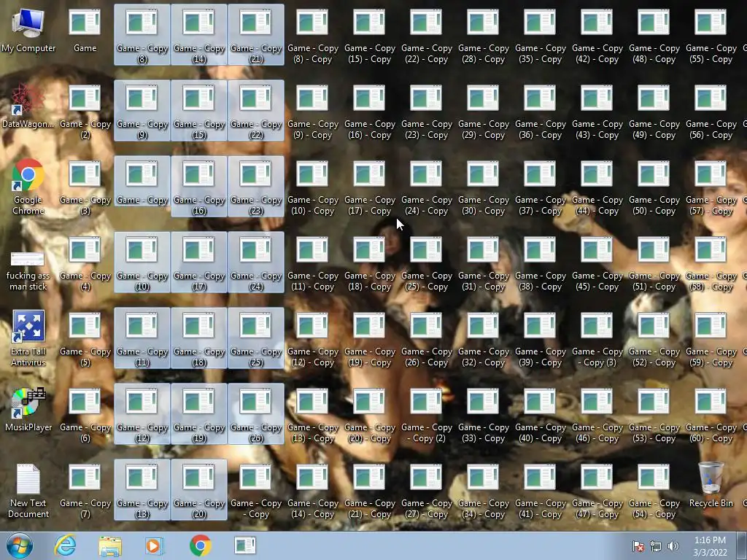
Task: Select the highlighted Game - Copy (19) icon
Action: point(199,414)
